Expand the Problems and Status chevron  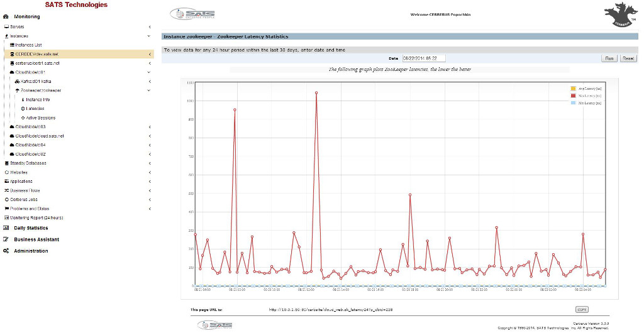point(150,209)
